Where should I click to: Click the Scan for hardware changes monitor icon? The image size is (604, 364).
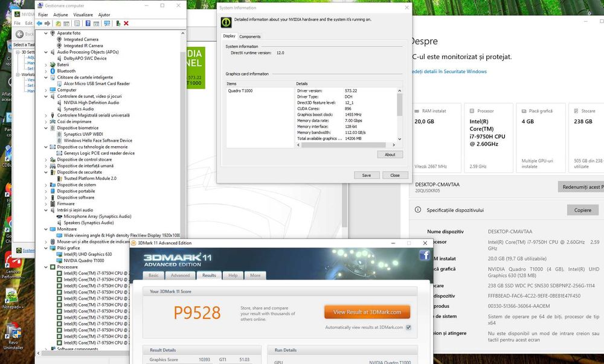click(107, 24)
